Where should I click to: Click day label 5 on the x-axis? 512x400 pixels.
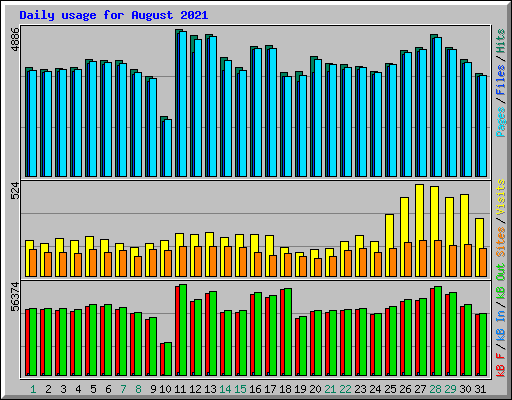[93, 389]
